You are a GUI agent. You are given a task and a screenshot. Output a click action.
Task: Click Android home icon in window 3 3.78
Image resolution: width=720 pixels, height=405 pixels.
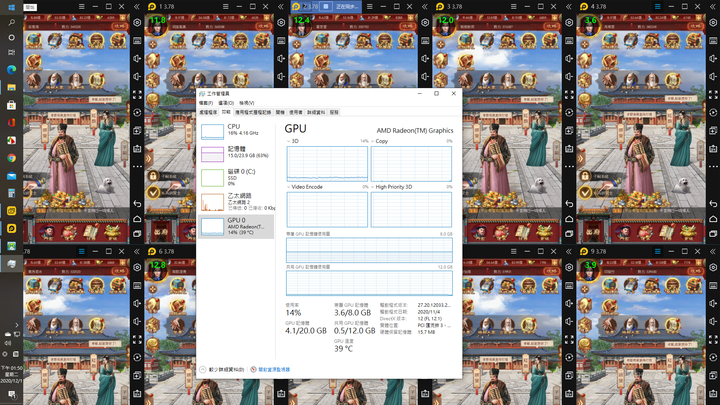pos(569,219)
